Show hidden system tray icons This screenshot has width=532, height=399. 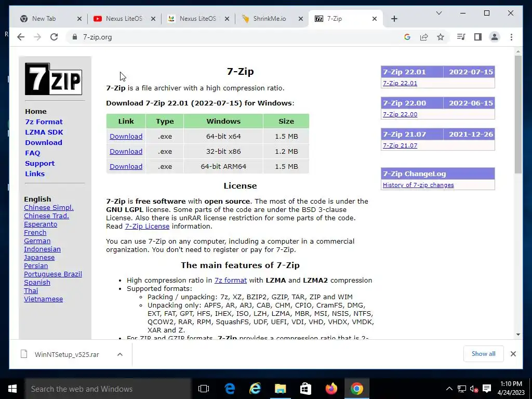449,389
